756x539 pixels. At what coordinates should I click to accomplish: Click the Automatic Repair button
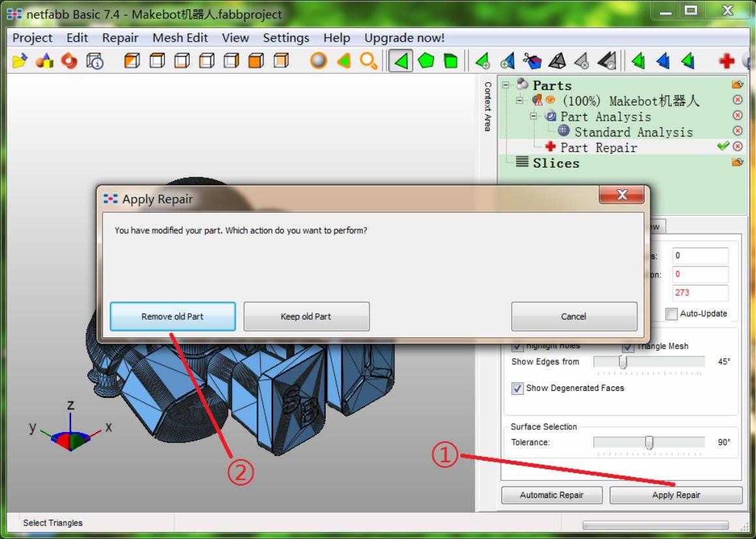[552, 495]
